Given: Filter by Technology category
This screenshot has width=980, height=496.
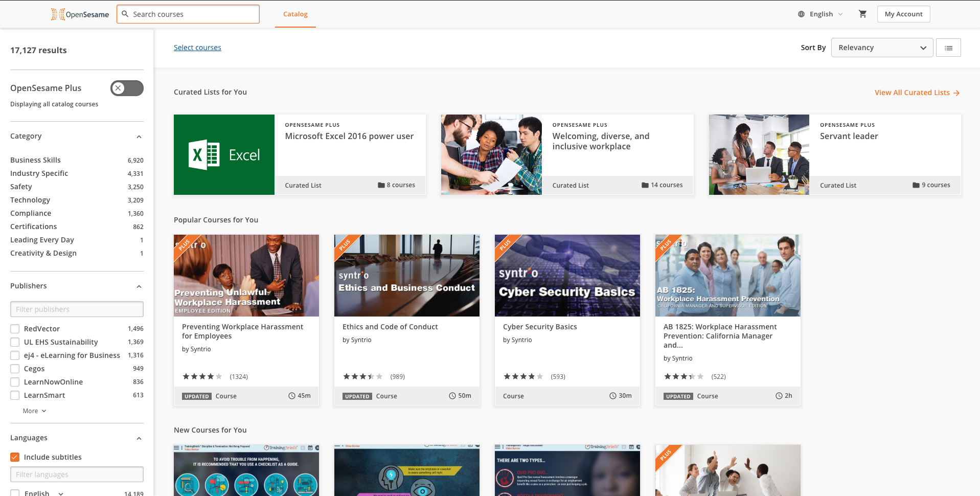Looking at the screenshot, I should [x=30, y=200].
